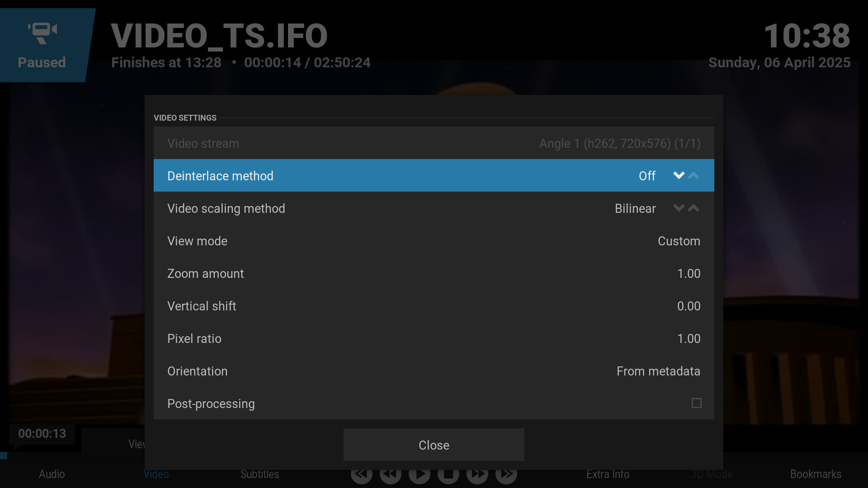Open the Bookmarks menu

816,474
